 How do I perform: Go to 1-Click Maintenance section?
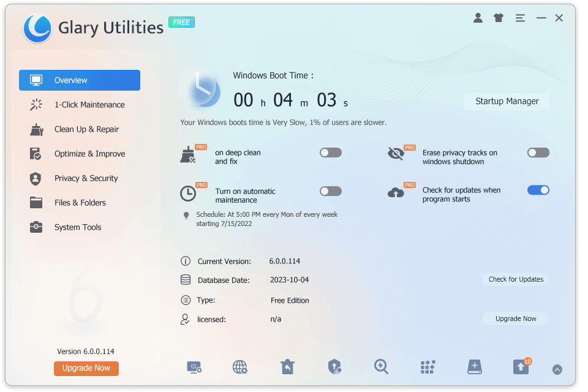[x=89, y=105]
